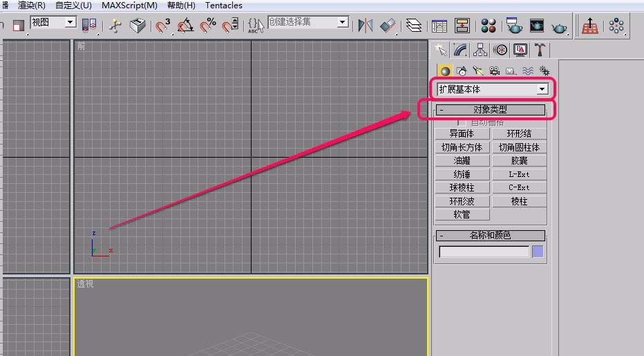Click the 切角长方体 button
The image size is (644, 356).
462,147
